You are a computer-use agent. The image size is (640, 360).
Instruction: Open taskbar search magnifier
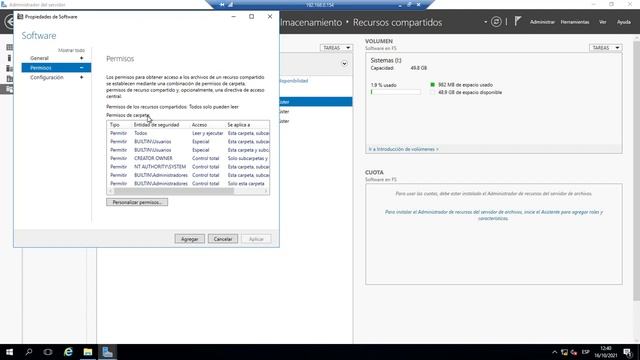pyautogui.click(x=29, y=352)
